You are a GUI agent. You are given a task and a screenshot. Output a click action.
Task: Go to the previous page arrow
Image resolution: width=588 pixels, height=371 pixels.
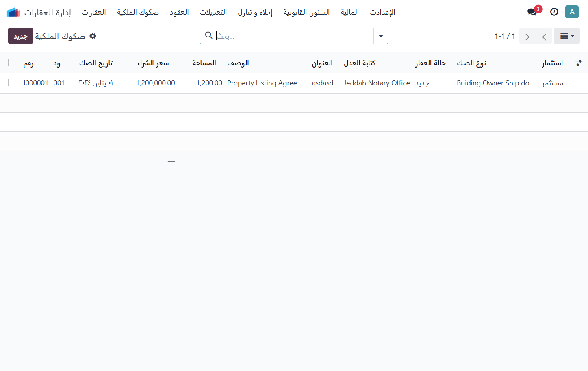pos(544,36)
